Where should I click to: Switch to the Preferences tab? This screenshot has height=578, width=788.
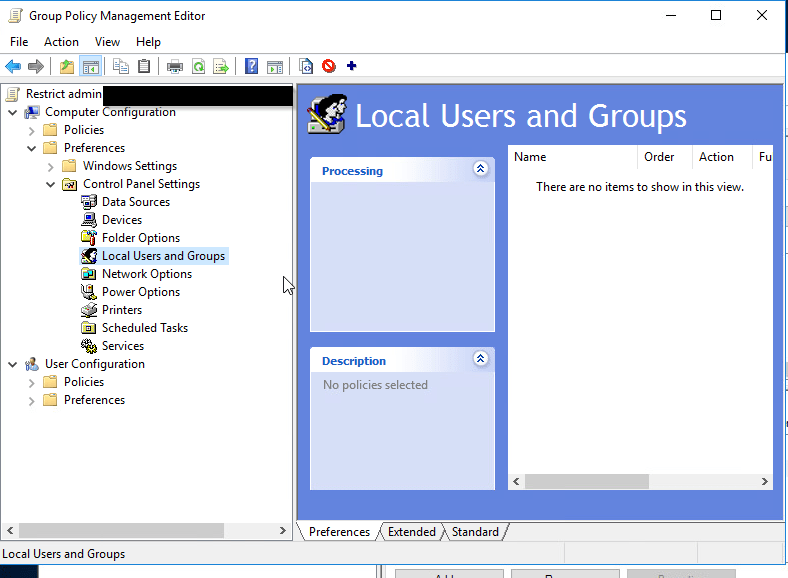[x=339, y=532]
